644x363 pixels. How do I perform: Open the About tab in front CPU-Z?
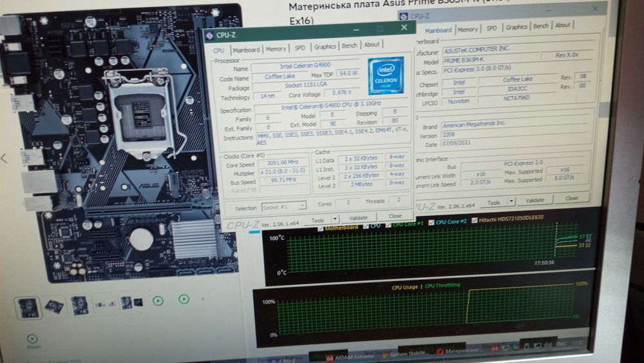click(x=372, y=44)
